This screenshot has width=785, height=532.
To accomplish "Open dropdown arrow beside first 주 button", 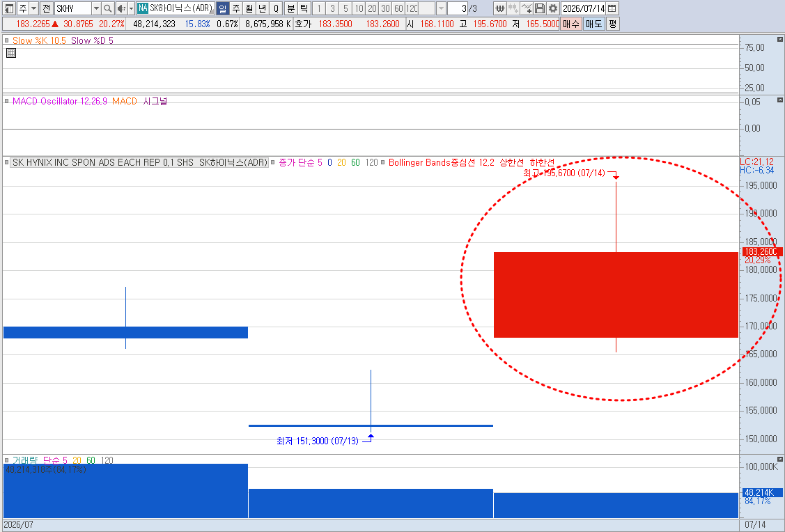I will point(34,8).
